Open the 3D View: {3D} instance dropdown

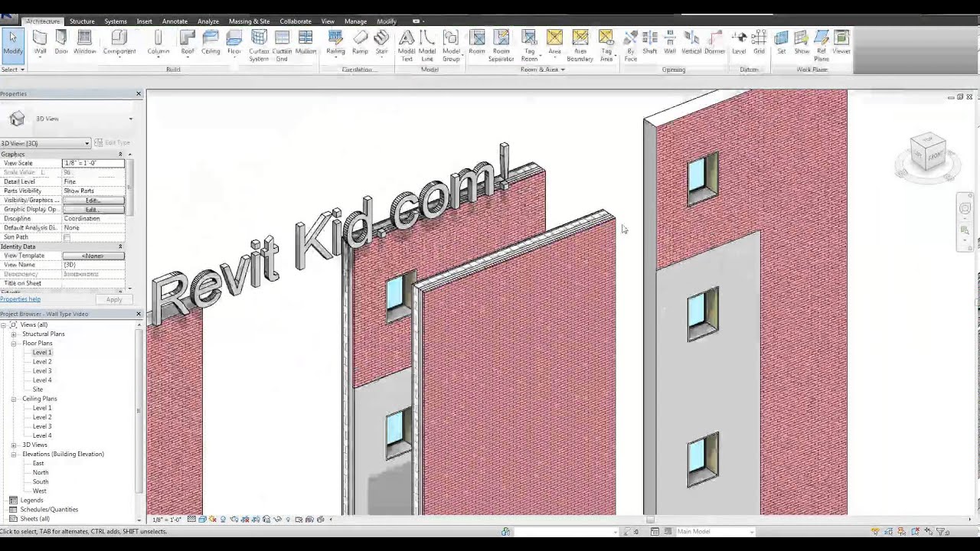click(x=45, y=143)
